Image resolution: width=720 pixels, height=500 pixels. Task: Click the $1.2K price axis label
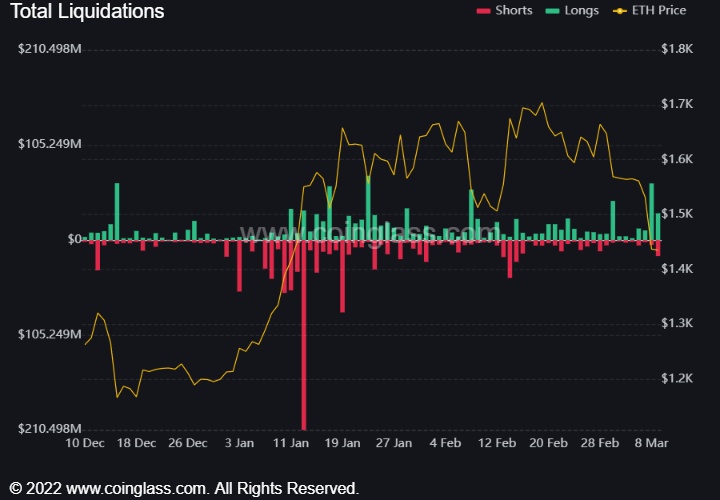[678, 379]
